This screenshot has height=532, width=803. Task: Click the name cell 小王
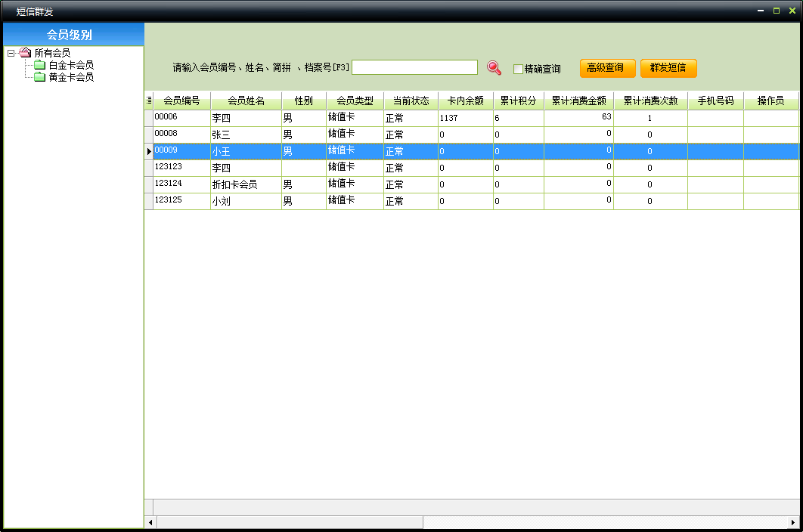coord(246,151)
